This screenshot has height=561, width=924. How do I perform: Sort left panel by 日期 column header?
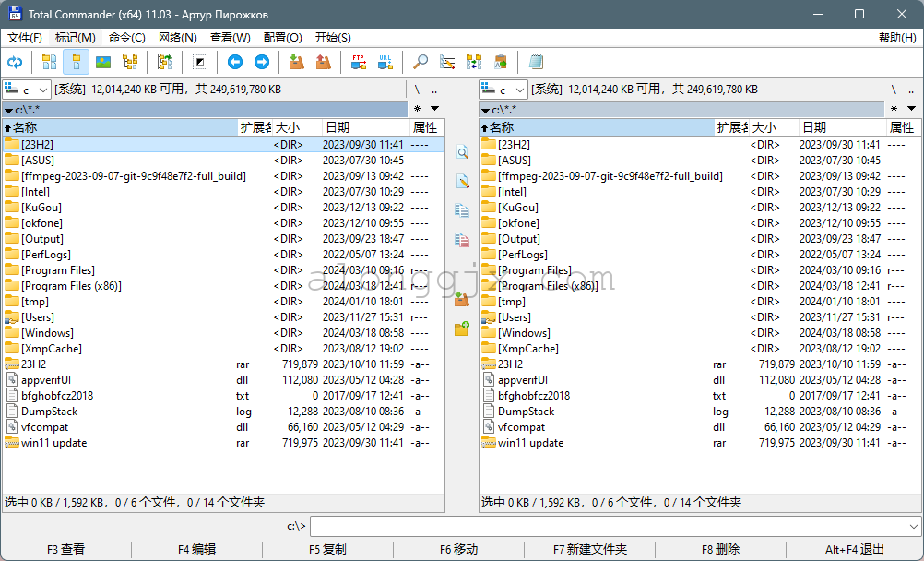tap(365, 127)
